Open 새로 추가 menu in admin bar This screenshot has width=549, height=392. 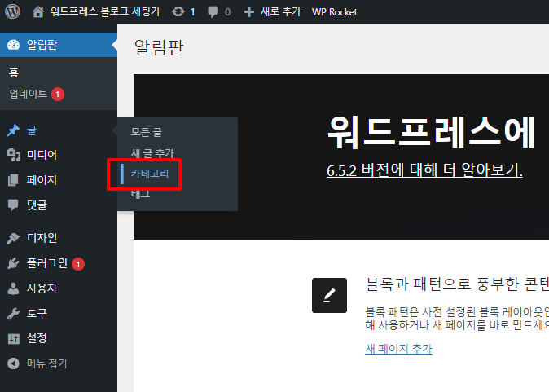point(280,12)
